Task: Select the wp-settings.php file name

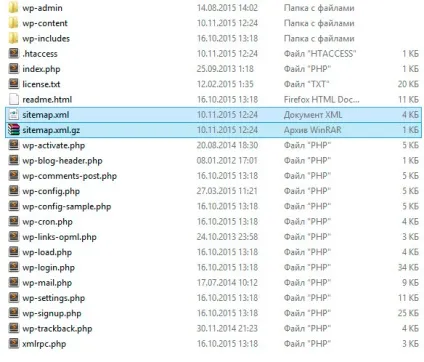Action: click(x=54, y=298)
